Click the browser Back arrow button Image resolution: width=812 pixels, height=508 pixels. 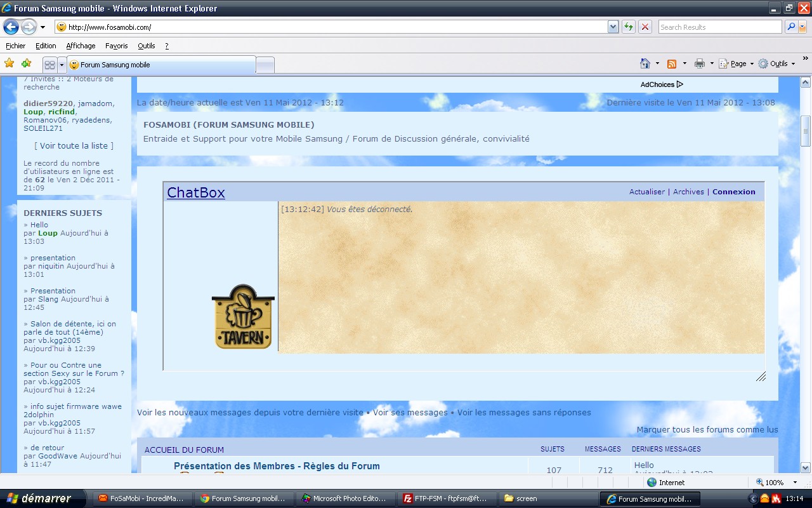(11, 27)
